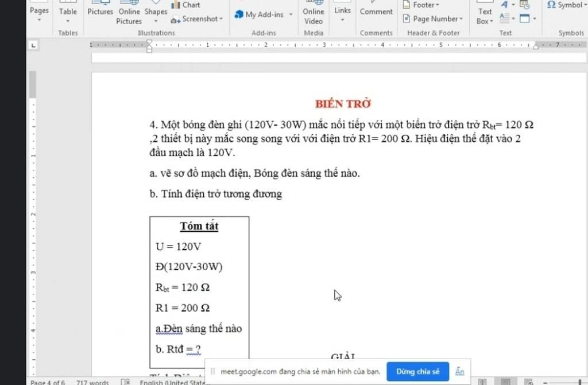Open the Footer dropdown

[x=421, y=5]
